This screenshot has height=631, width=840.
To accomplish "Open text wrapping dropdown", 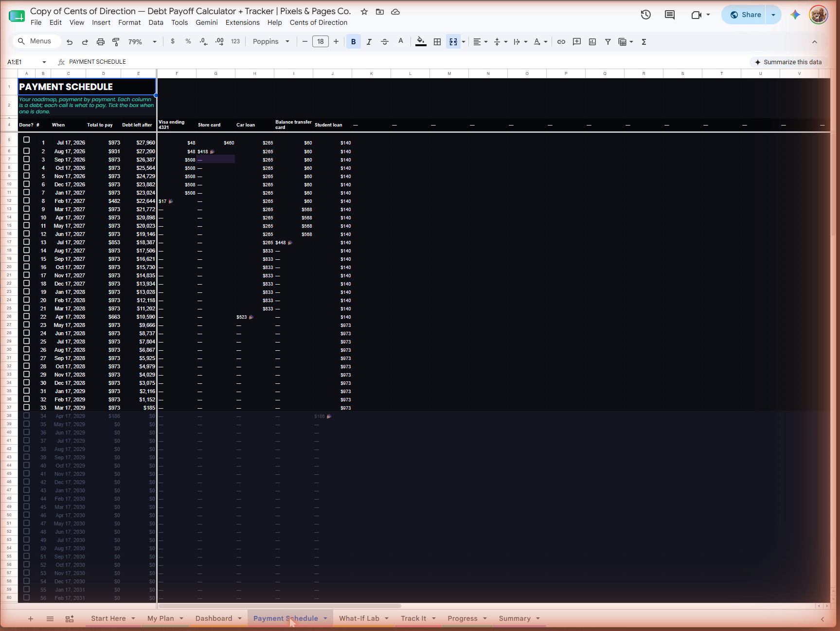I will [x=520, y=42].
